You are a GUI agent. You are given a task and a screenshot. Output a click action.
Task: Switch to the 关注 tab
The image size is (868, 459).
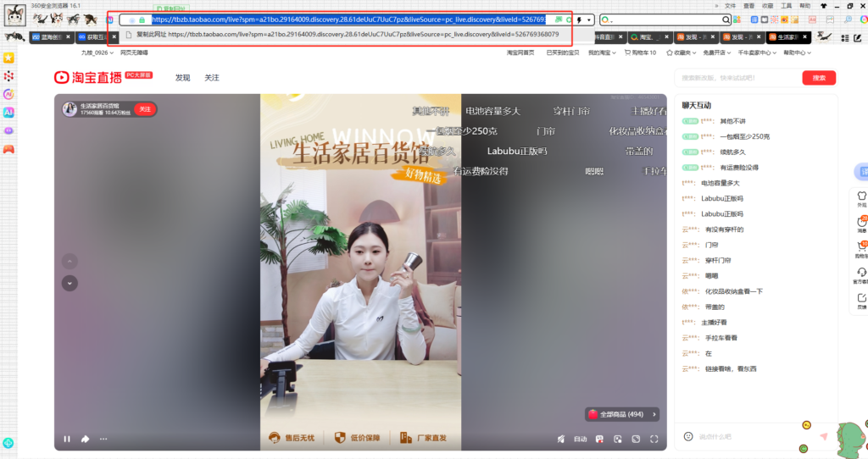pos(211,77)
